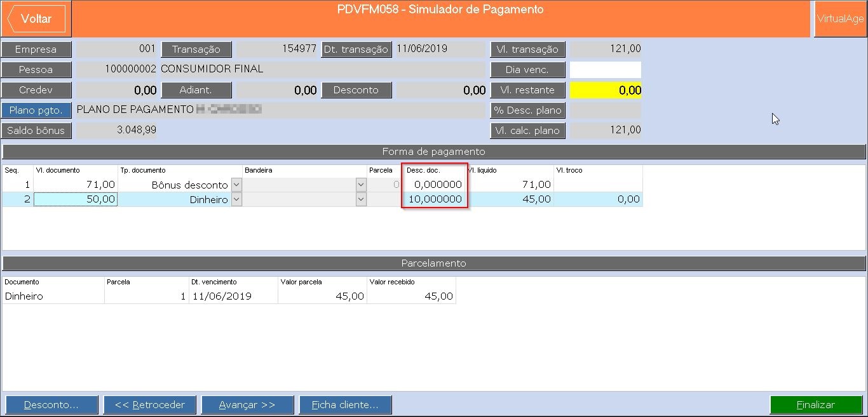Click the Desc. doc. value 0,000000
Viewport: 868px width, 417px height.
pyautogui.click(x=435, y=185)
